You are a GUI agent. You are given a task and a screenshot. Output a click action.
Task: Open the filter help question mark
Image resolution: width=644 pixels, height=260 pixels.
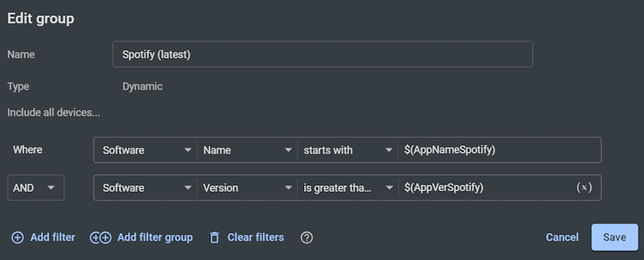307,237
